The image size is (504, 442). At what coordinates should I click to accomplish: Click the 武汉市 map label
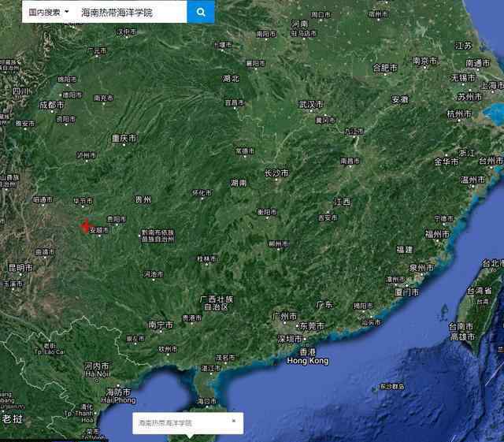tap(311, 104)
